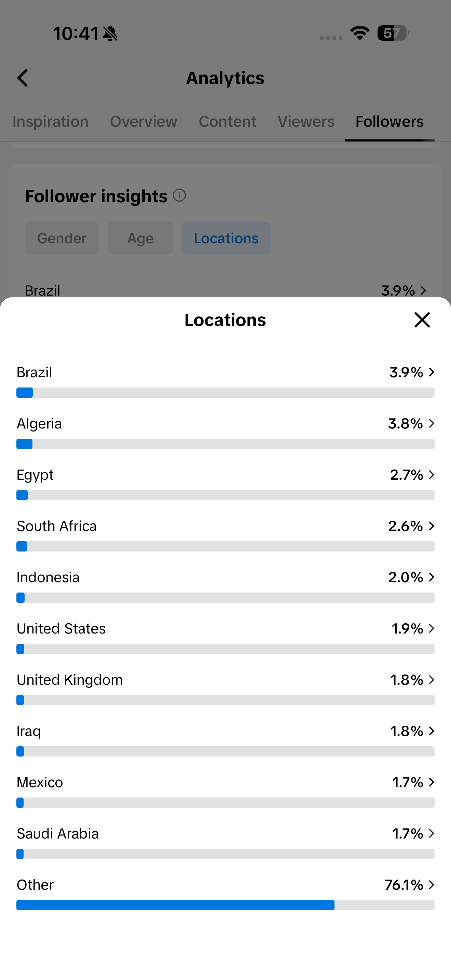Select the Age filter chip

click(x=140, y=238)
